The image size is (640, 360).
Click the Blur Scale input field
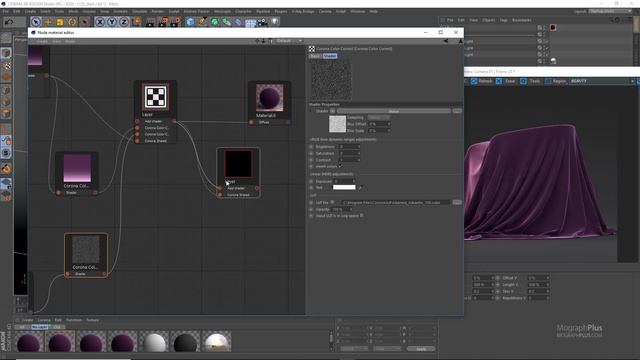coord(379,131)
